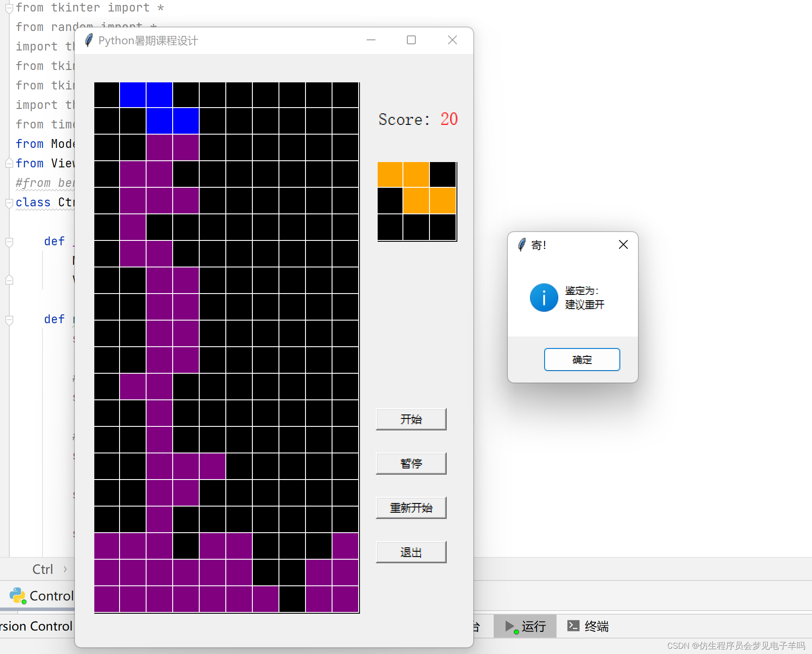Click the terminal prompt icon
This screenshot has width=812, height=654.
pos(573,626)
